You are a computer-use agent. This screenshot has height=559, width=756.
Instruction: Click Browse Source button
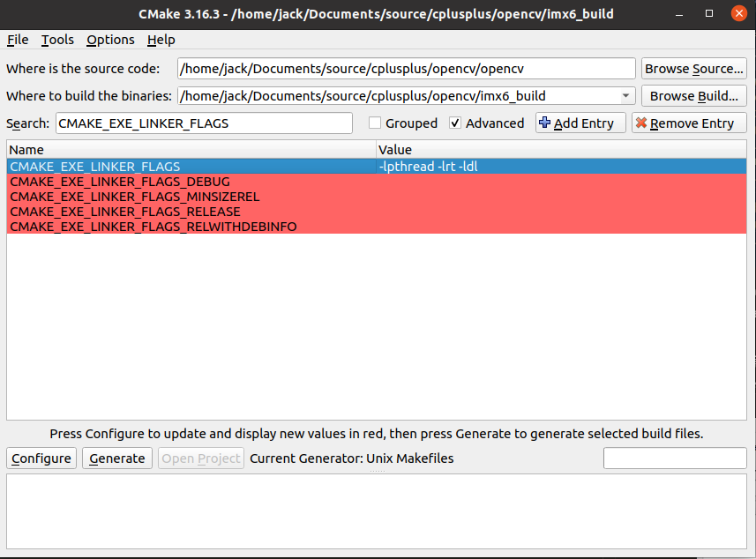[693, 69]
